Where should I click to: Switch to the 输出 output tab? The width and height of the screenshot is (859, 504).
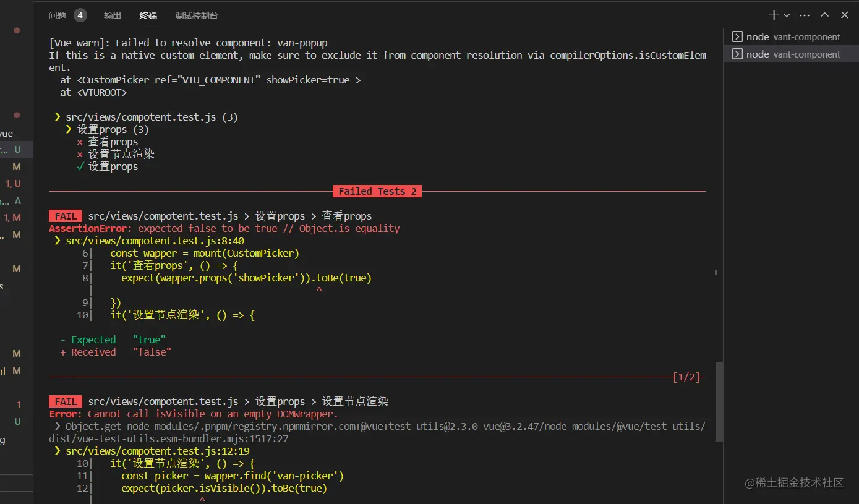pyautogui.click(x=113, y=15)
